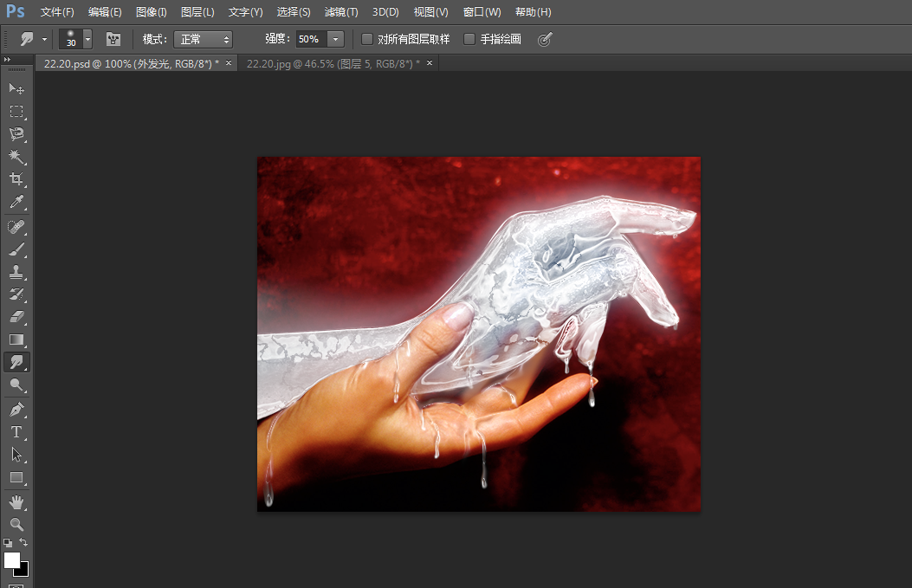The width and height of the screenshot is (912, 588).
Task: Toggle brush panel icon in options bar
Action: click(113, 39)
